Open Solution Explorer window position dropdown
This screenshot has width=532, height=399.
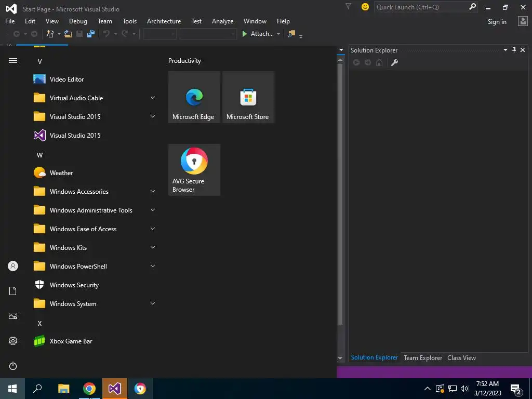(505, 50)
